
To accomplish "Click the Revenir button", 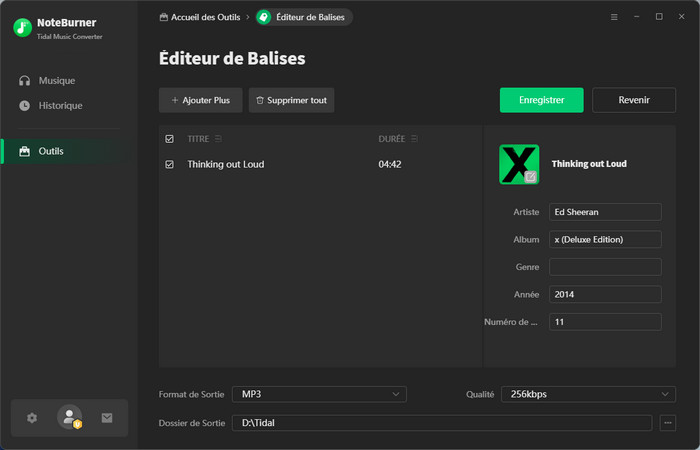I will click(634, 100).
